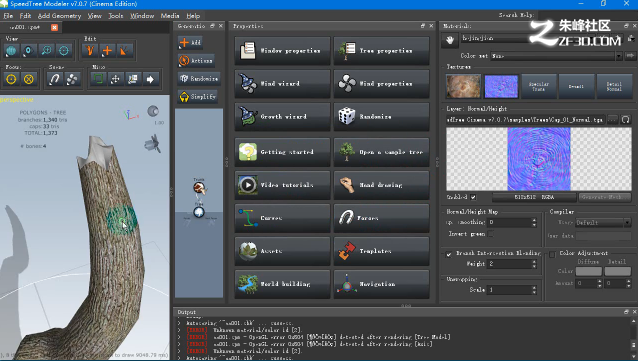Click the right arrow icon in Misc group
The width and height of the screenshot is (638, 361).
point(150,79)
